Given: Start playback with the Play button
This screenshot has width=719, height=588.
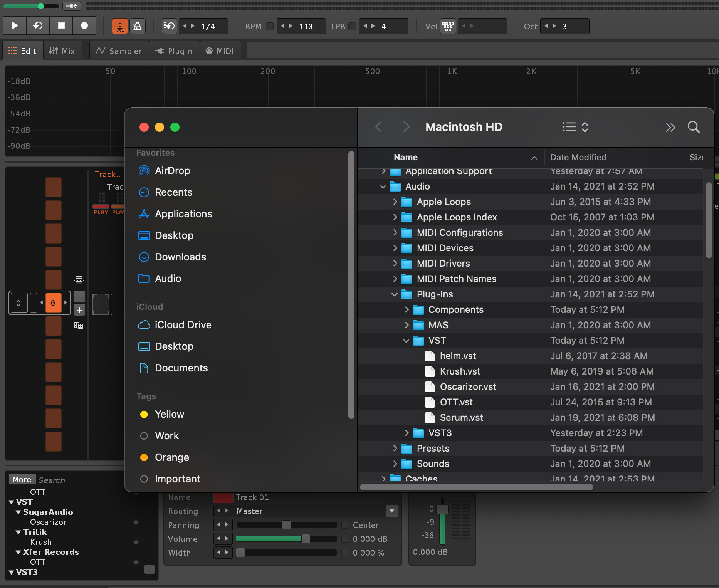Looking at the screenshot, I should (15, 26).
